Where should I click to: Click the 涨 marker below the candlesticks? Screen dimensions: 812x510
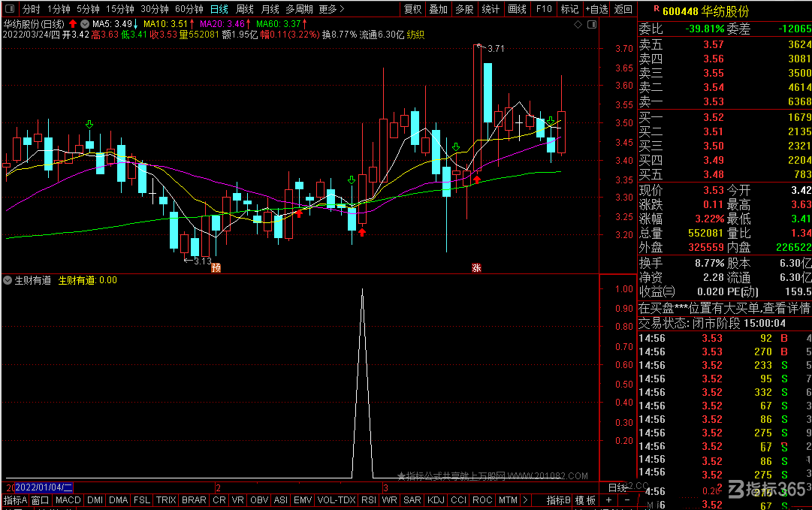click(x=476, y=267)
